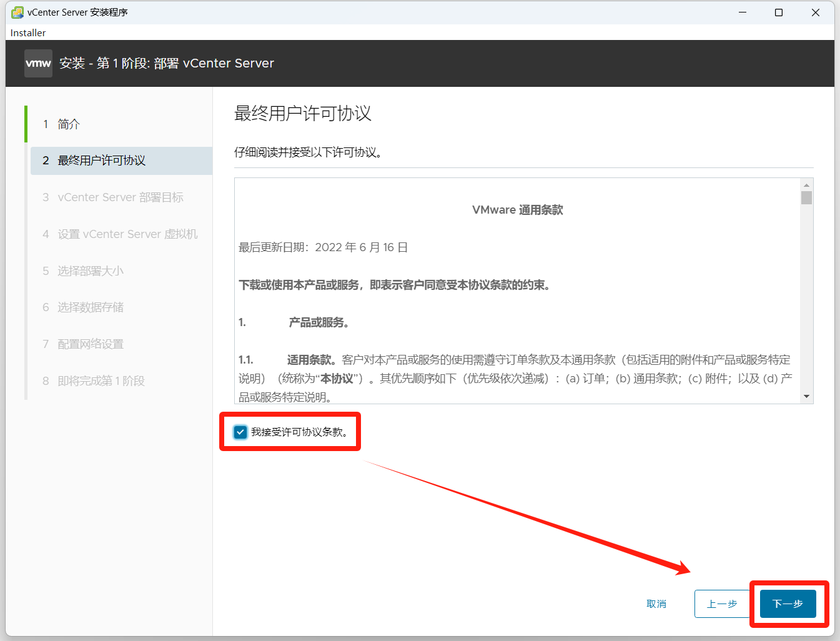This screenshot has width=840, height=641.
Task: Go to step 1 简介
Action: click(69, 124)
